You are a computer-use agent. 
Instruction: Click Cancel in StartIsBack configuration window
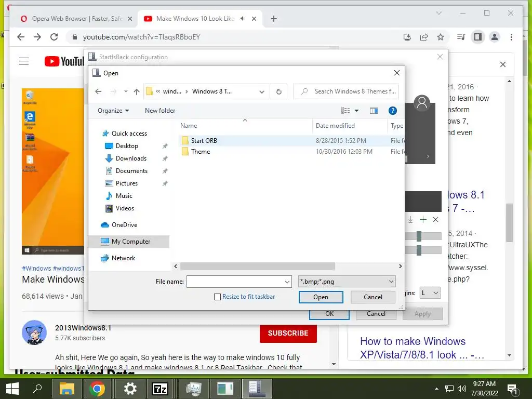pyautogui.click(x=376, y=314)
